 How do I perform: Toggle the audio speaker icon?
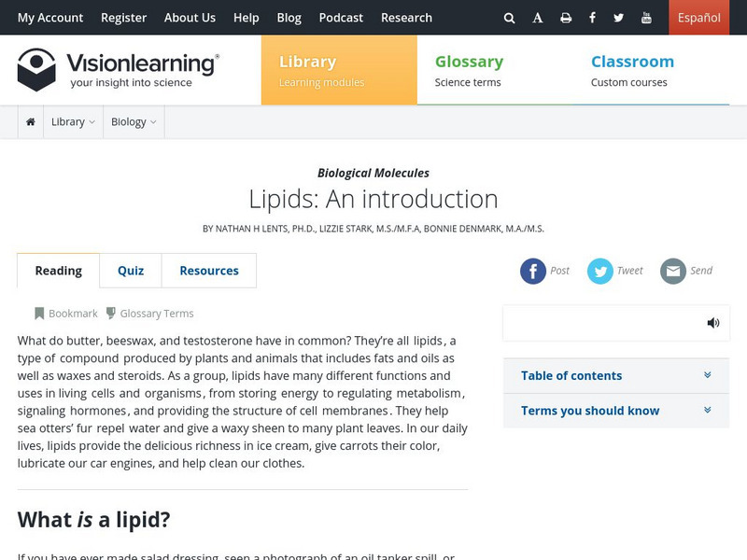[713, 323]
